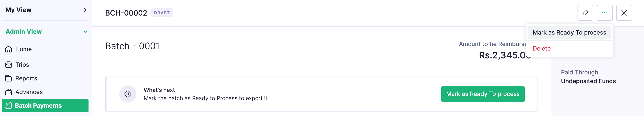Click the Batch - 0001 title
The image size is (644, 116).
132,46
